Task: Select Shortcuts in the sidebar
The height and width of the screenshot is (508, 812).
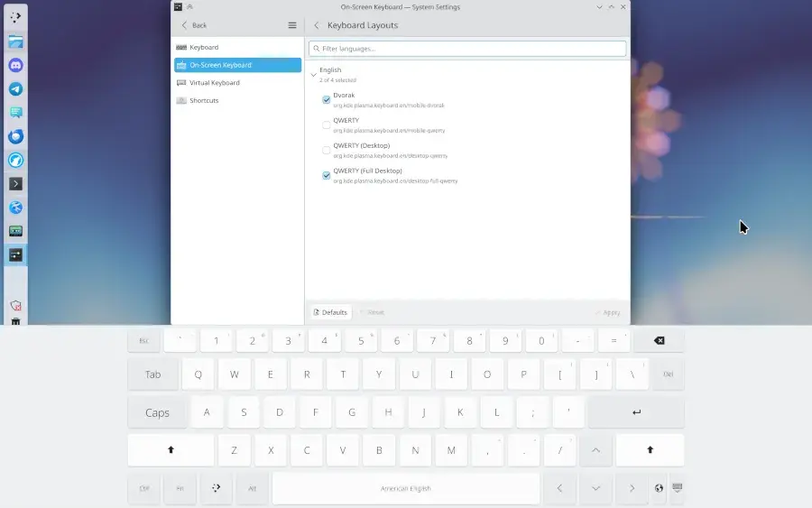Action: (237, 100)
